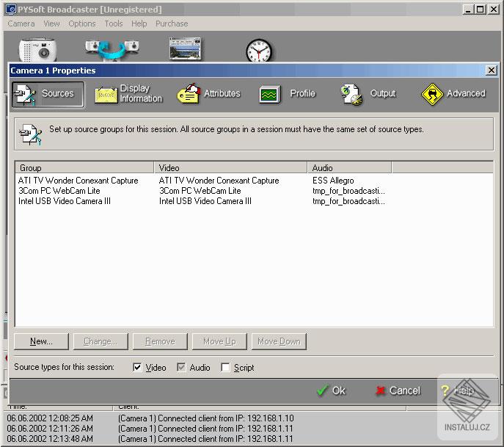Open the Output tab
The height and width of the screenshot is (447, 504).
coord(368,94)
